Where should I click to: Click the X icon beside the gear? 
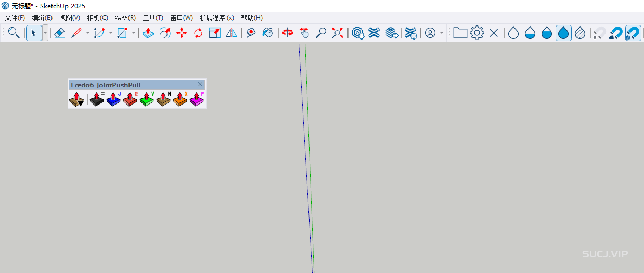[494, 33]
